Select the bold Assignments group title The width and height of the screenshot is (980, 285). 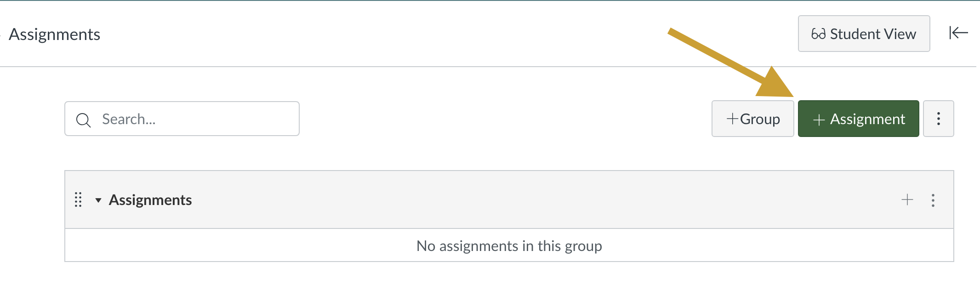[x=150, y=200]
